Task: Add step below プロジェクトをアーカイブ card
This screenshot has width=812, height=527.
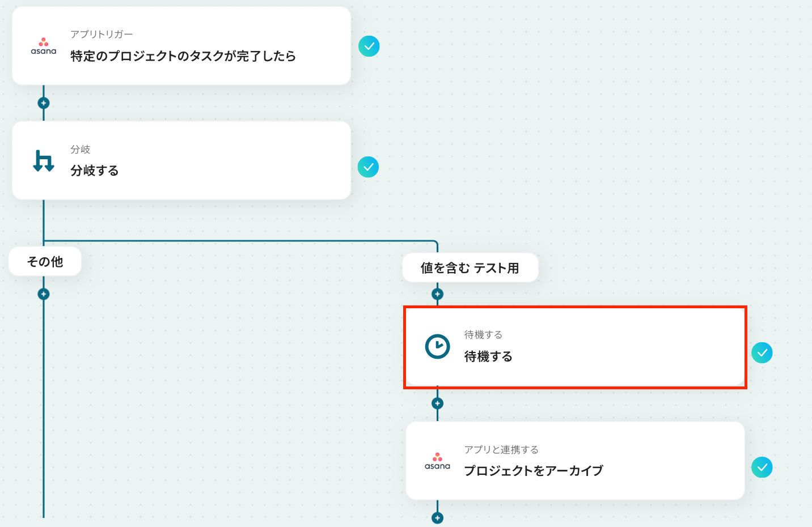Action: point(437,518)
